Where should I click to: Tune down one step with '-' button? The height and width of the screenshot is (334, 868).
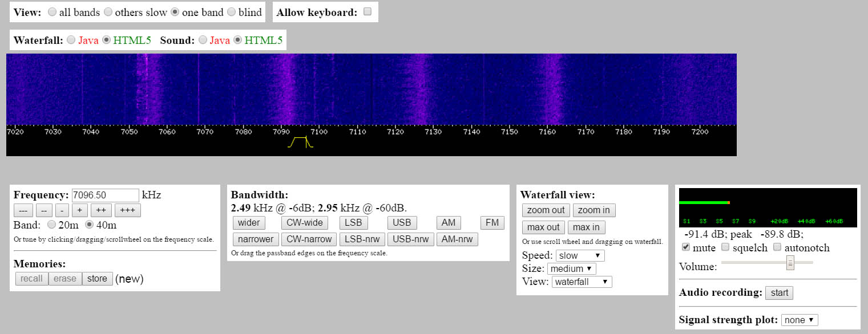pyautogui.click(x=62, y=210)
